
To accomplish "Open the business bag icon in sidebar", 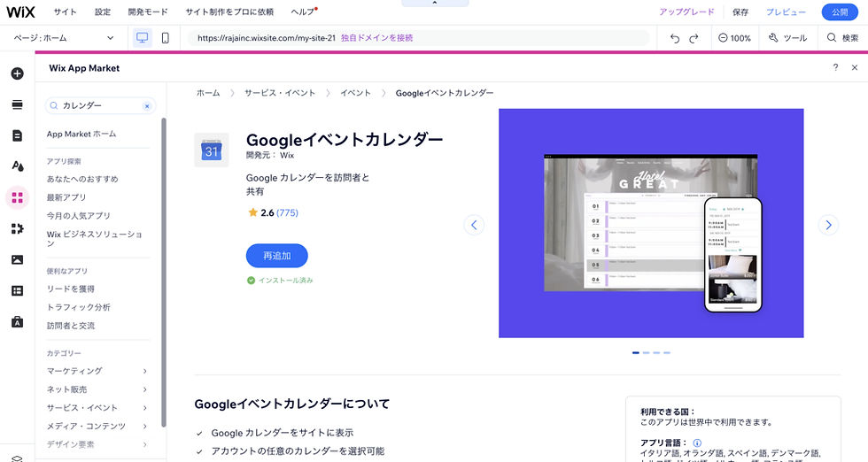I will click(17, 322).
